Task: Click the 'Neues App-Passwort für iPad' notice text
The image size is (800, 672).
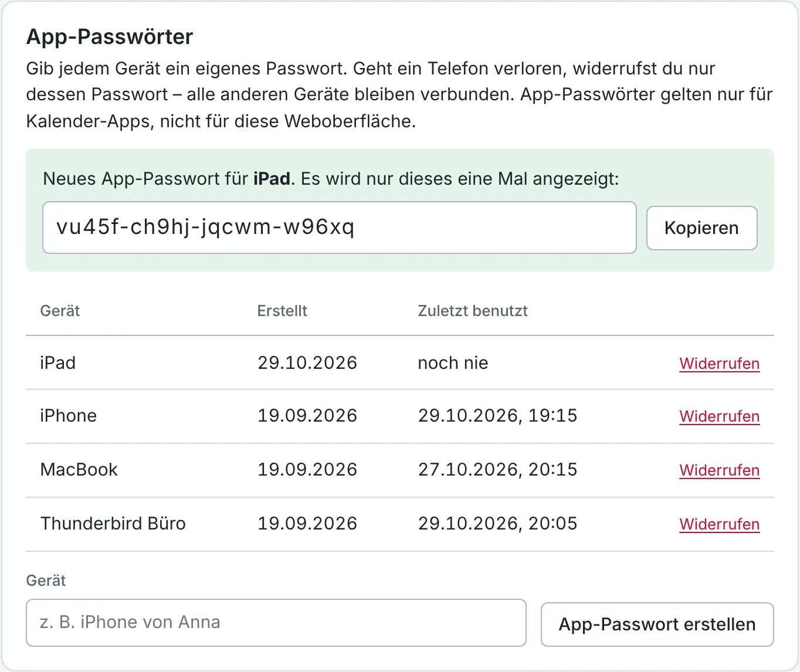Action: click(331, 179)
